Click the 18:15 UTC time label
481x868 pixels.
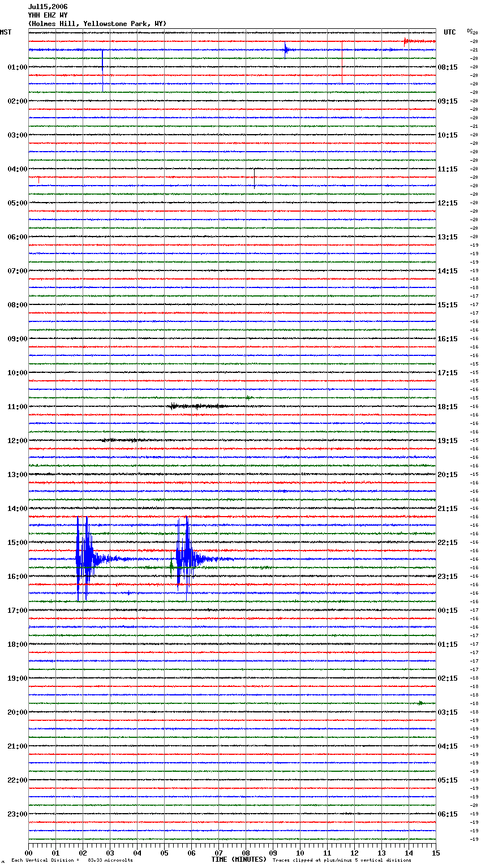[x=448, y=407]
